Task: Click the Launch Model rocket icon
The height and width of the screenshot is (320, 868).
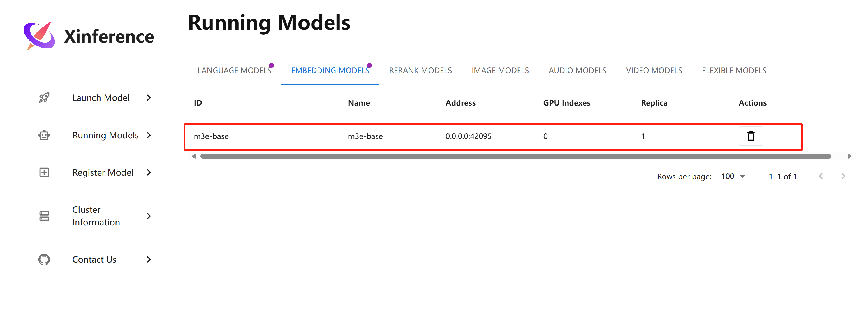Action: point(44,98)
